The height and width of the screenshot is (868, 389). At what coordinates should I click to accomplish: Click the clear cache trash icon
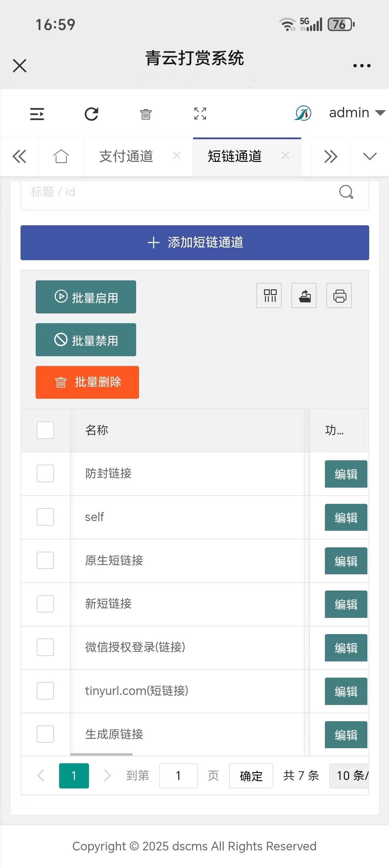pyautogui.click(x=146, y=114)
